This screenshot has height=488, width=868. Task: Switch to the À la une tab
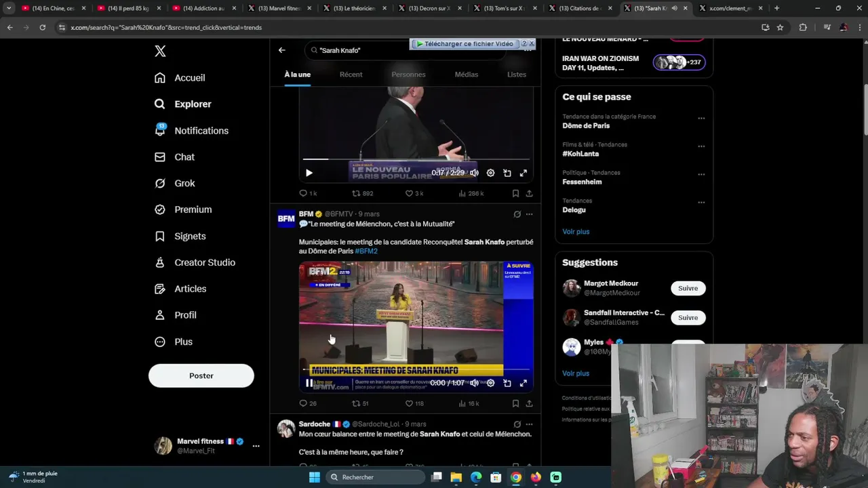pos(298,75)
